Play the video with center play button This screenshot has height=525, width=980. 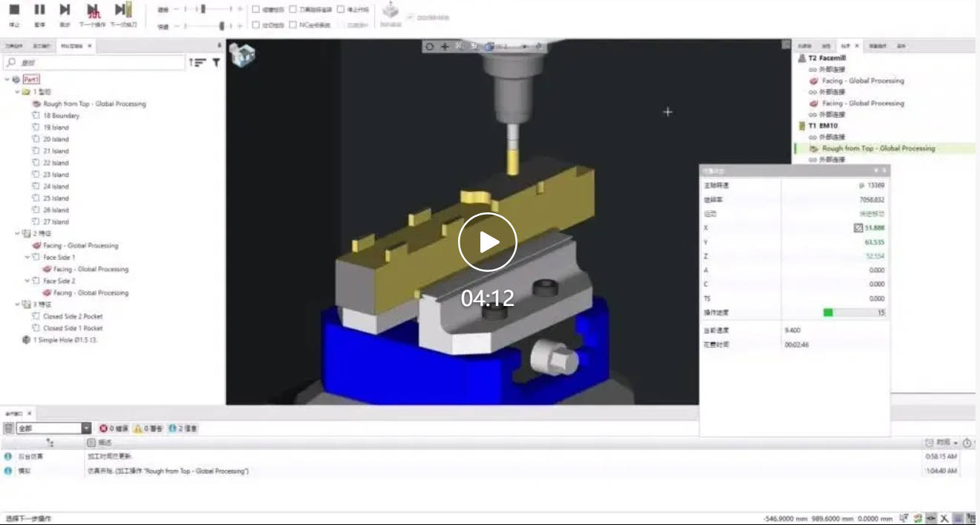[488, 242]
